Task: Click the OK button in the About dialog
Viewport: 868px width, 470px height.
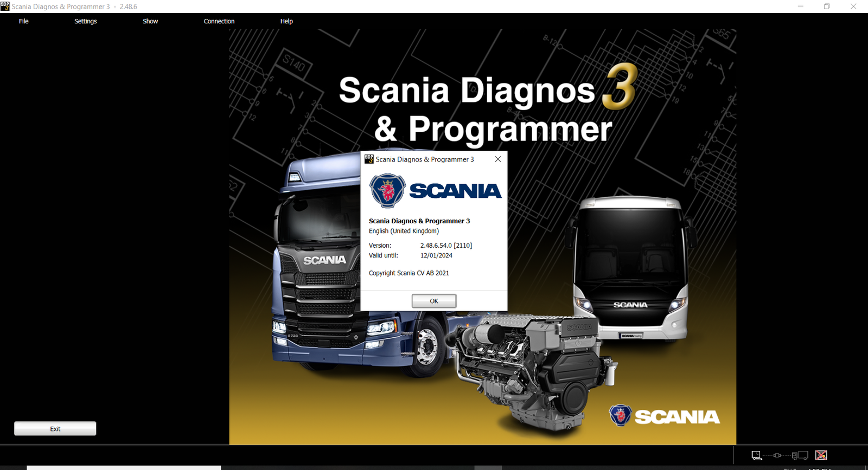Action: [x=434, y=301]
